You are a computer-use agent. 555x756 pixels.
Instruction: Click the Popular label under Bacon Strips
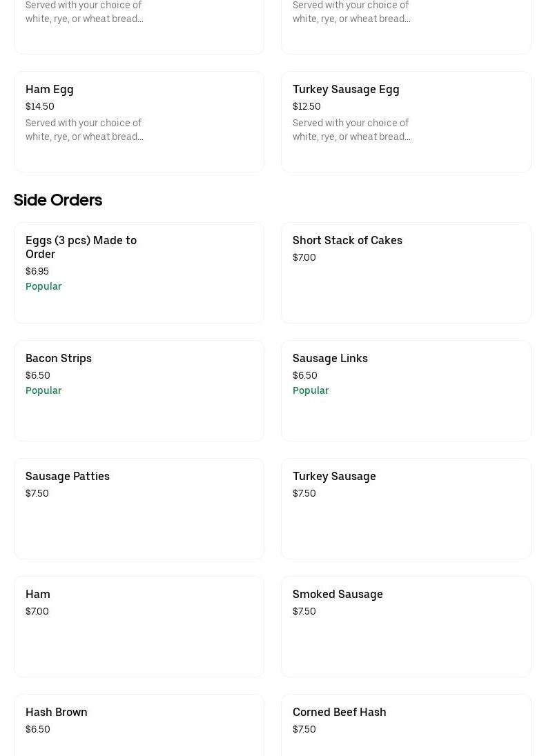point(43,390)
